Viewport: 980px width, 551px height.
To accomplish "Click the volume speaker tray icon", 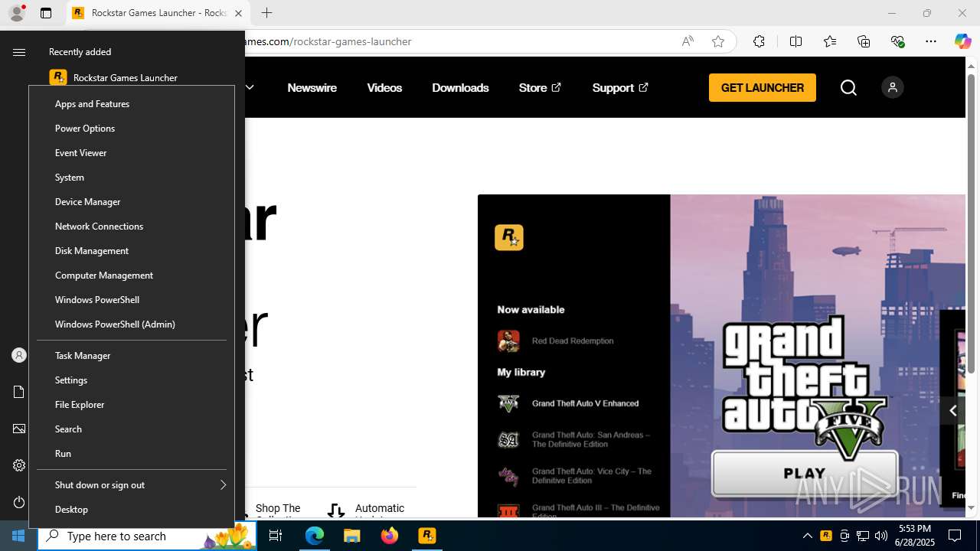I will point(880,536).
